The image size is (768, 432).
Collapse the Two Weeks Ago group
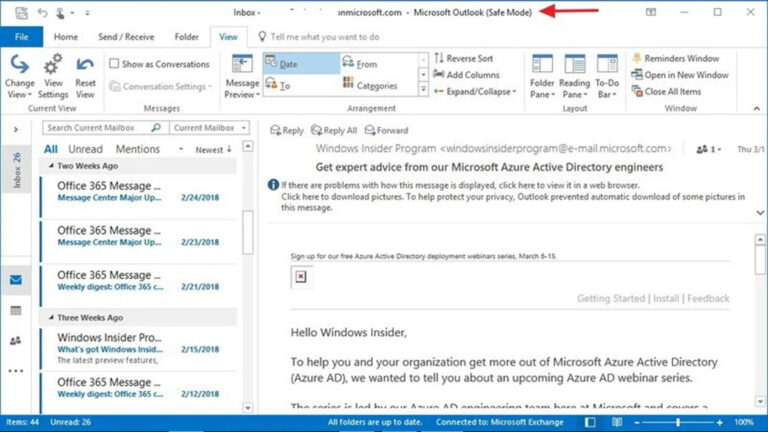click(x=51, y=166)
